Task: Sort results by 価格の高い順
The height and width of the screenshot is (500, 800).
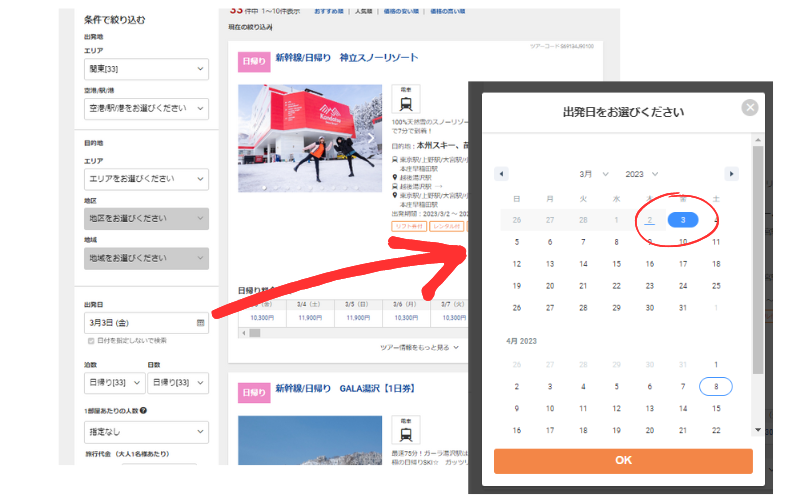Action: [447, 11]
